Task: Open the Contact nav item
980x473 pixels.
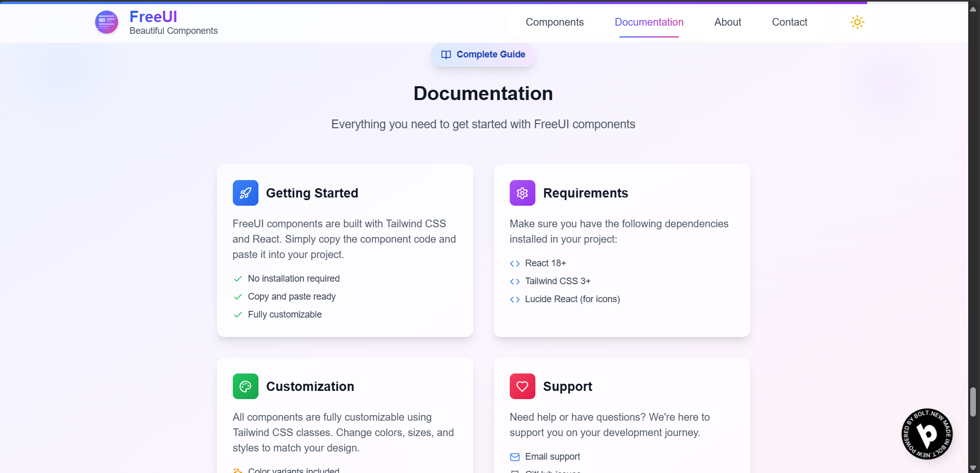Action: coord(790,22)
